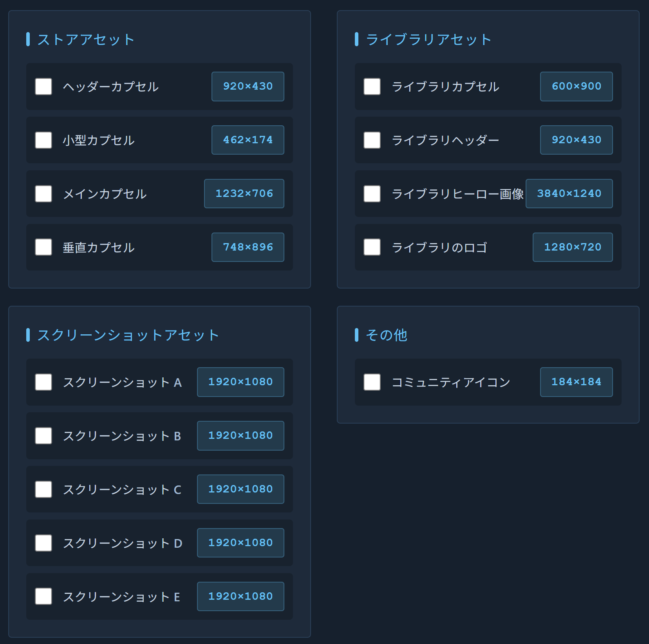Check the スクリーンショット A checkbox
Image resolution: width=649 pixels, height=644 pixels.
[x=43, y=382]
